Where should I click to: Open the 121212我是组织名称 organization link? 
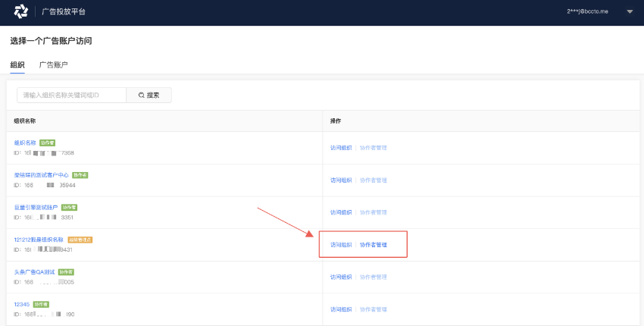click(x=39, y=240)
